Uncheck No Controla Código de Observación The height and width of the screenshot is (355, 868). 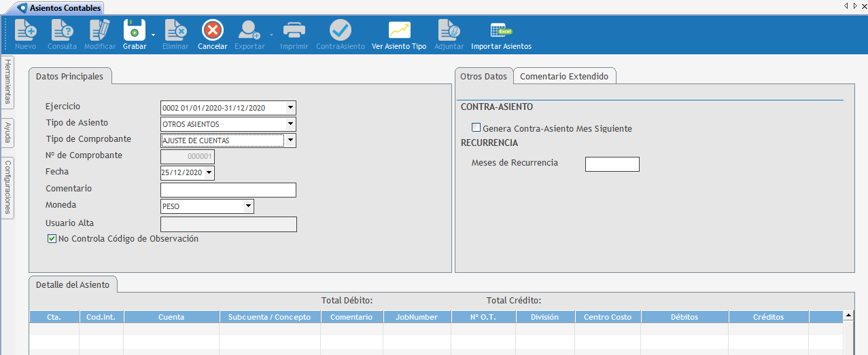click(52, 239)
